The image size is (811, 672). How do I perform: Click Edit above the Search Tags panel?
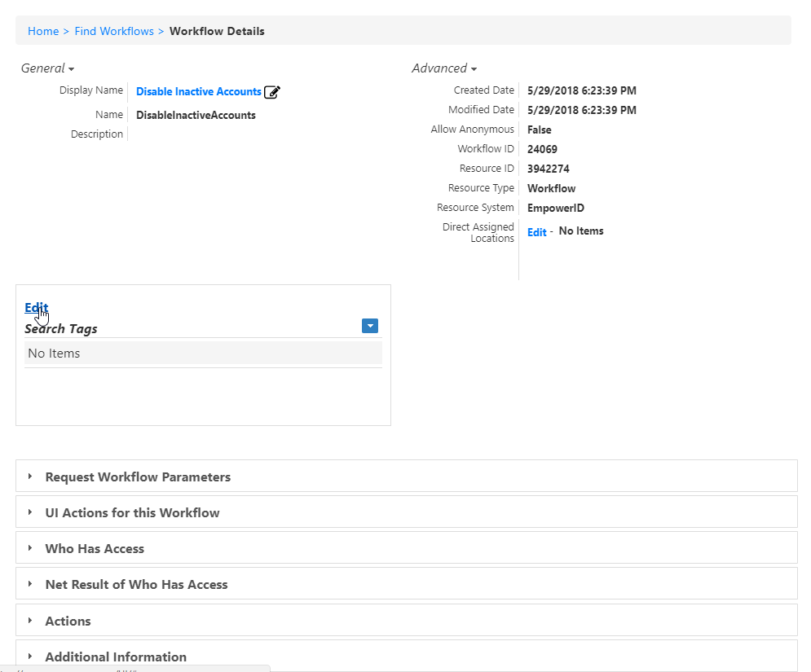[x=36, y=307]
